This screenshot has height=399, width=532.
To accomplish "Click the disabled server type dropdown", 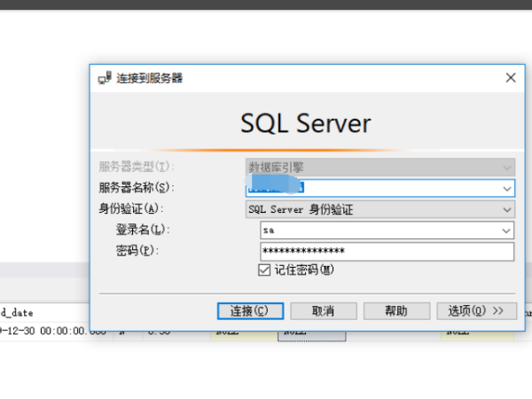I will 380,168.
